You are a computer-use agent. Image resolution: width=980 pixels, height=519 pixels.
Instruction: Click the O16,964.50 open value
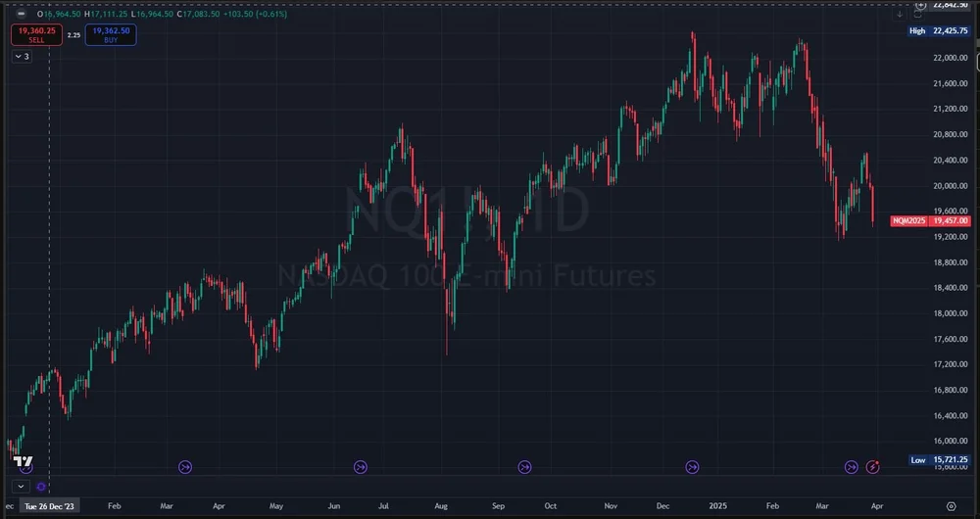pyautogui.click(x=60, y=14)
